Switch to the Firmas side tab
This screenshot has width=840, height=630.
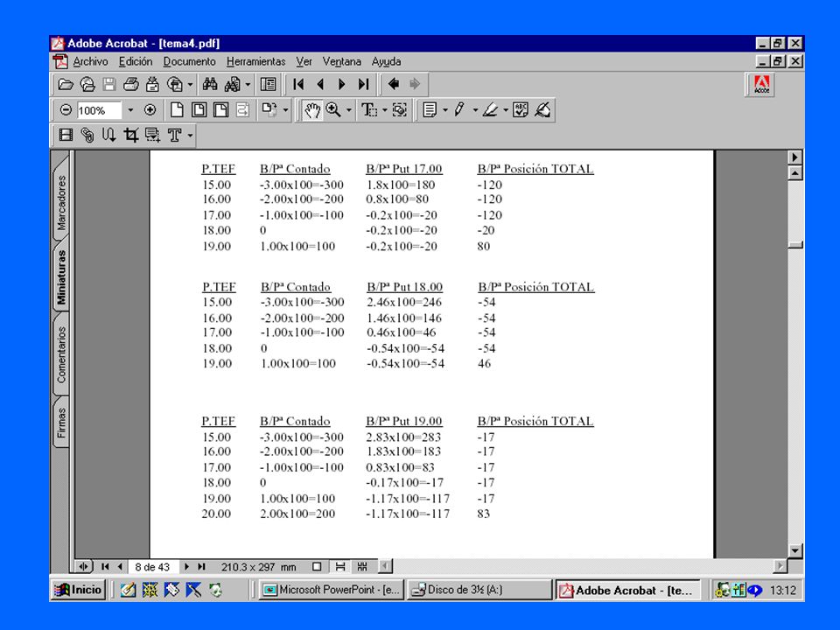click(x=61, y=423)
